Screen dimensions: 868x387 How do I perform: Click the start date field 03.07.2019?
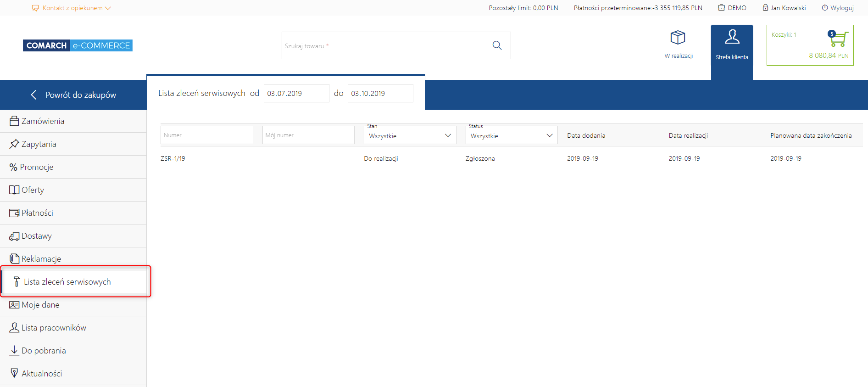click(x=296, y=93)
